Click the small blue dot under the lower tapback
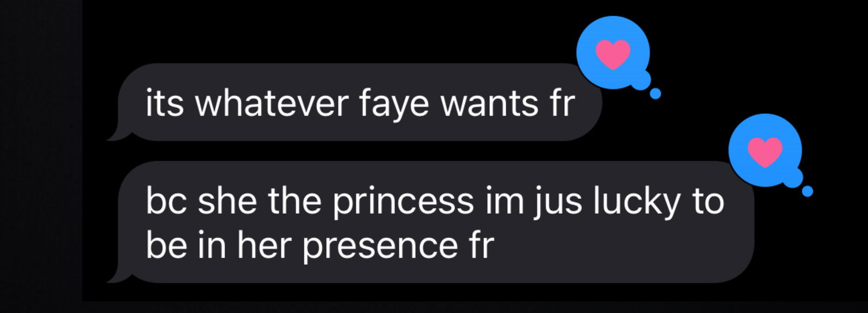 [807, 191]
